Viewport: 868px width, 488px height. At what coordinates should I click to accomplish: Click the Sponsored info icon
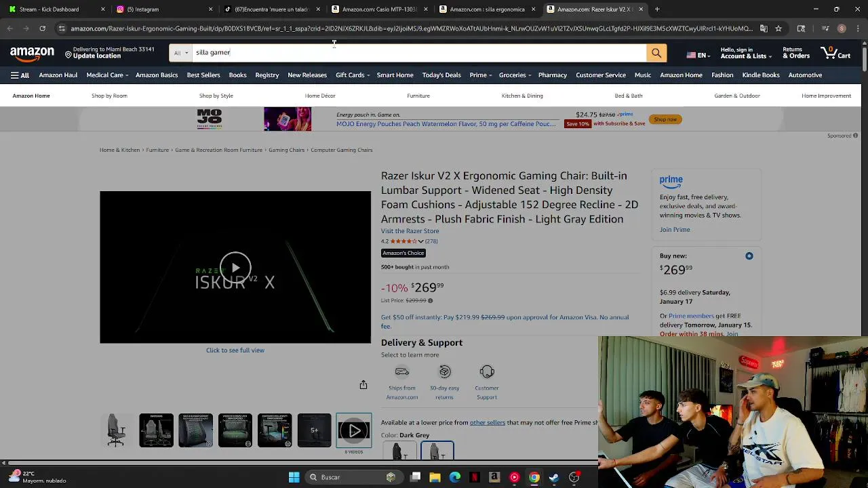[855, 136]
